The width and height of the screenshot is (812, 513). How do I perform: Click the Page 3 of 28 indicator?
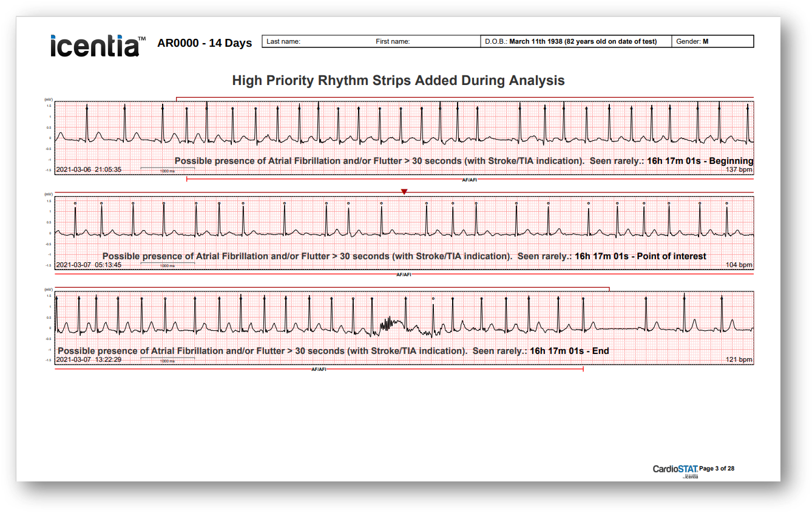(717, 468)
